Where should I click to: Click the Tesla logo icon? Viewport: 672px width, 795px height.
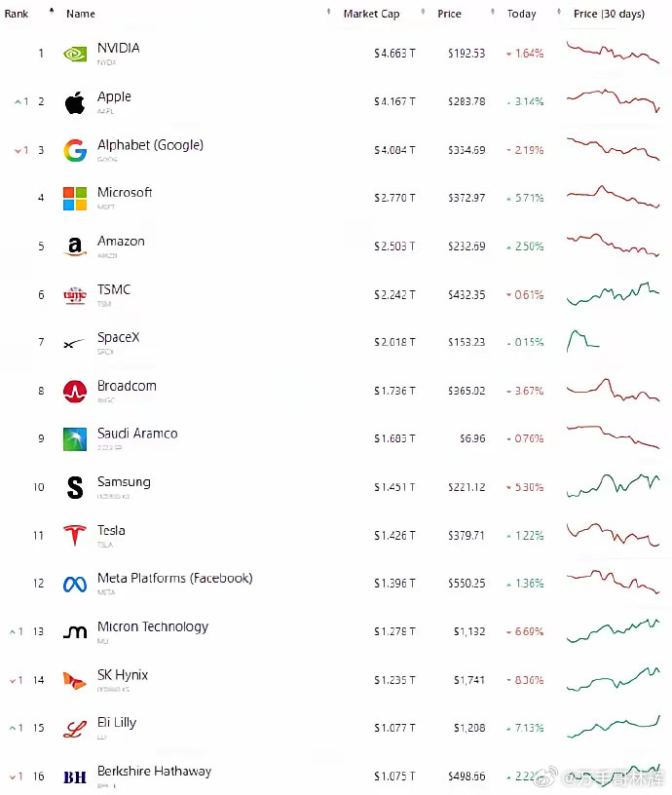[75, 536]
